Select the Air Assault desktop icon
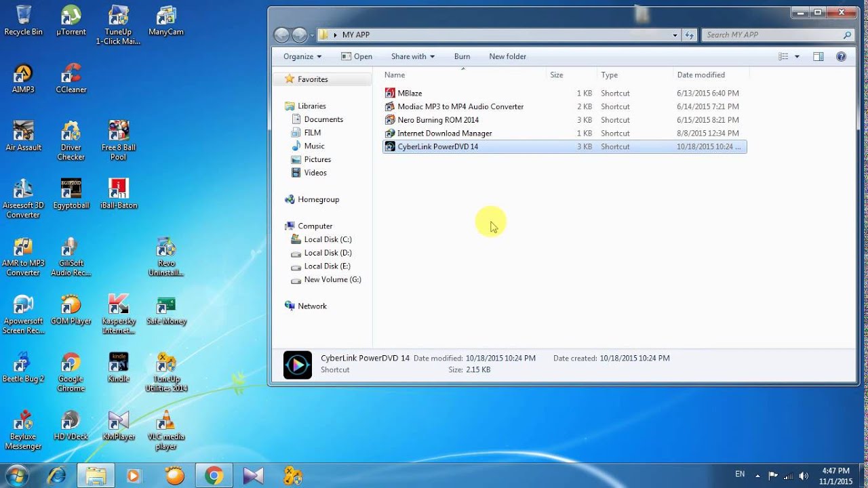The height and width of the screenshot is (488, 868). click(x=23, y=136)
